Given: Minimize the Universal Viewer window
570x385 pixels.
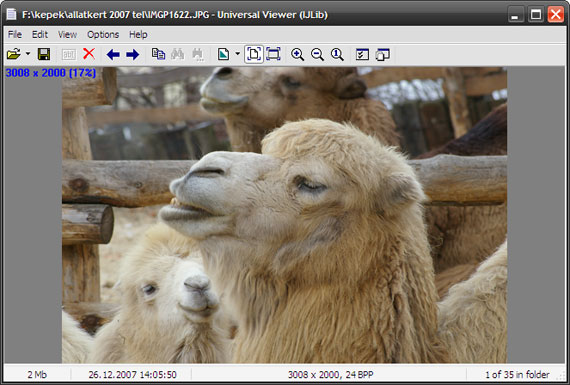Looking at the screenshot, I should coord(516,15).
